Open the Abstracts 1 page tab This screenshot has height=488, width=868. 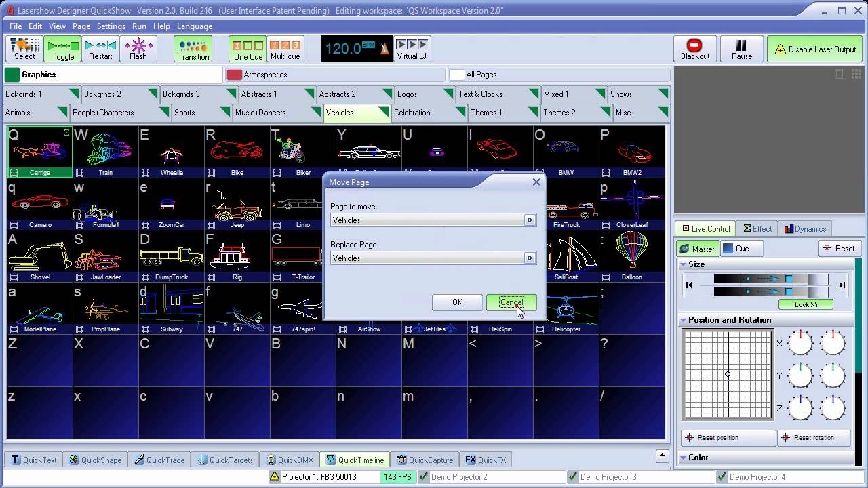(x=277, y=94)
